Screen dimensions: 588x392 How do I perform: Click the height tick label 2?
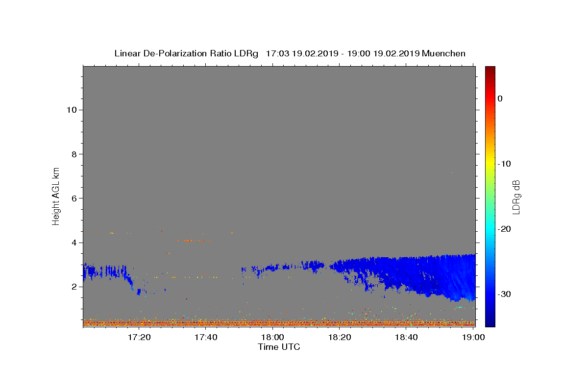tap(73, 287)
